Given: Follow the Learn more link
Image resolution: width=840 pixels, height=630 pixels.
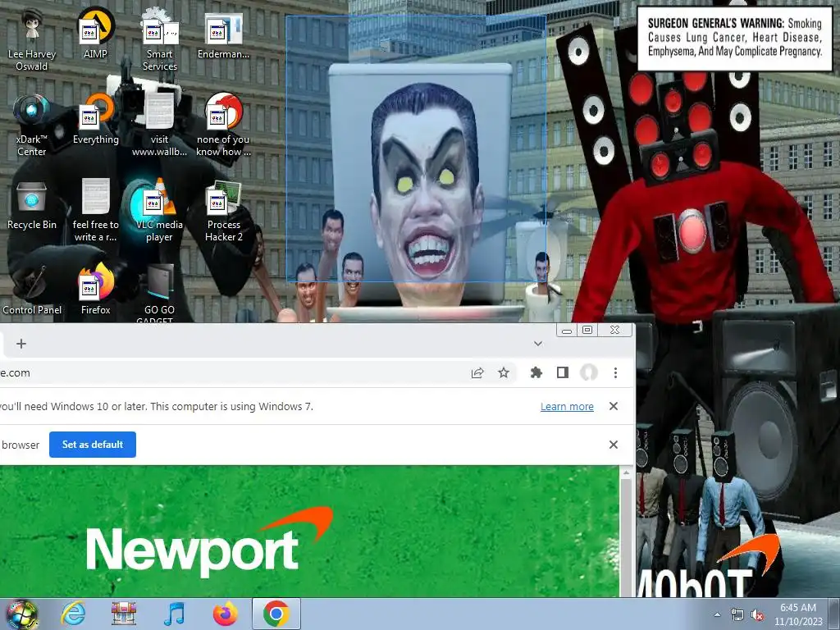Looking at the screenshot, I should [567, 407].
